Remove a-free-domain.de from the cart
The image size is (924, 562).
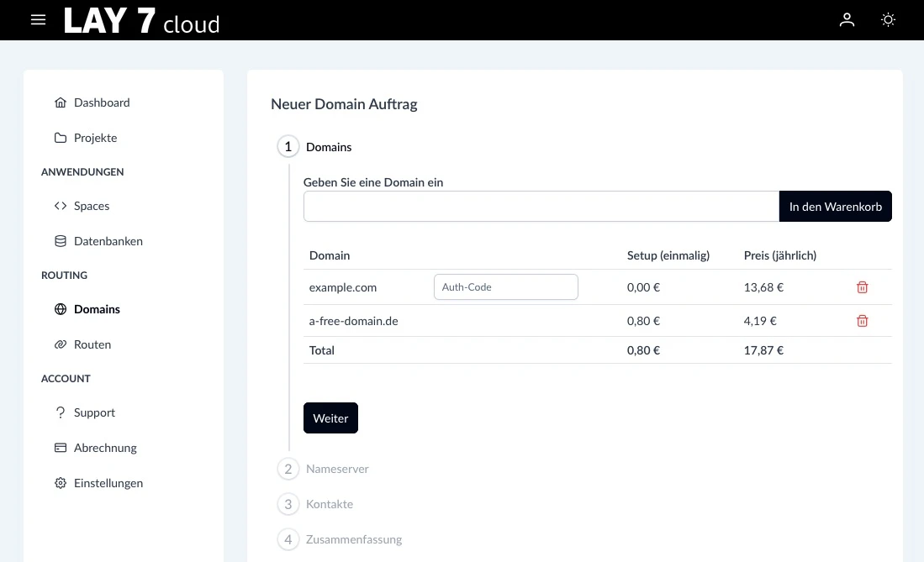(862, 320)
